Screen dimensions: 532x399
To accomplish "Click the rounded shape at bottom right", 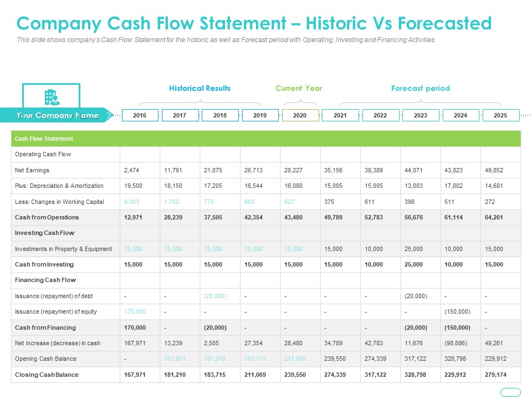I will (x=510, y=392).
